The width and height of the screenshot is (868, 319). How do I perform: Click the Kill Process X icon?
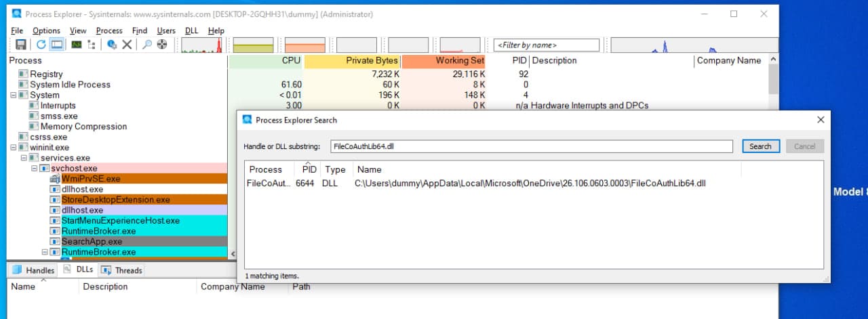pyautogui.click(x=127, y=45)
